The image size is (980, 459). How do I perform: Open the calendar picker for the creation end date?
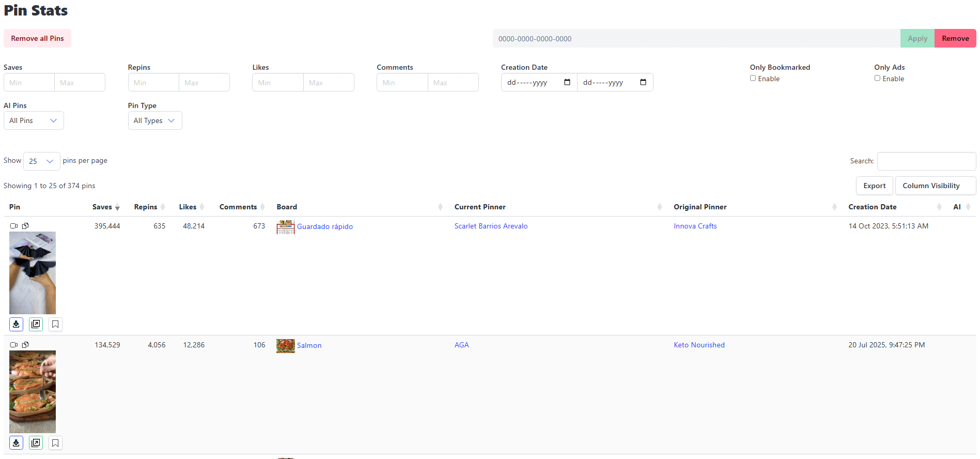click(x=643, y=82)
